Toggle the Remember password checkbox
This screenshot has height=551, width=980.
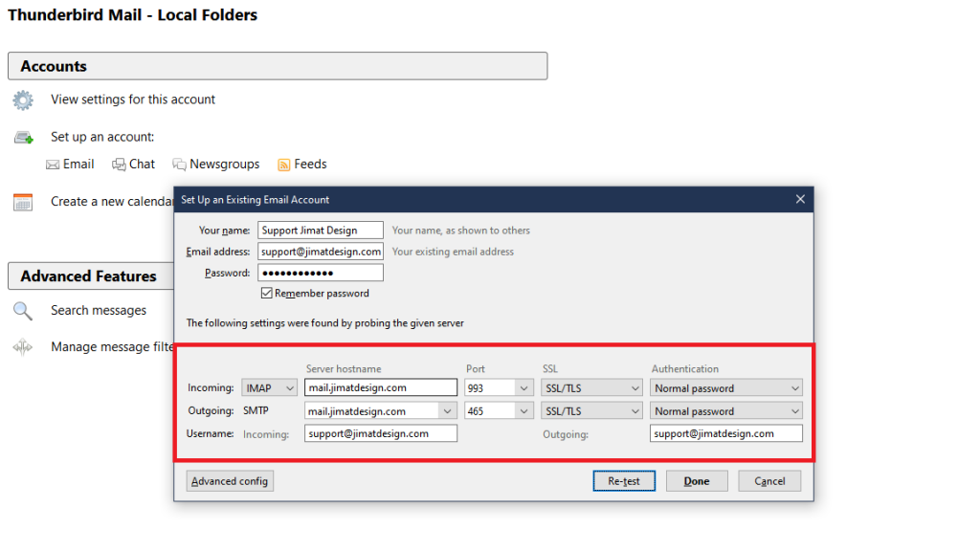coord(267,293)
